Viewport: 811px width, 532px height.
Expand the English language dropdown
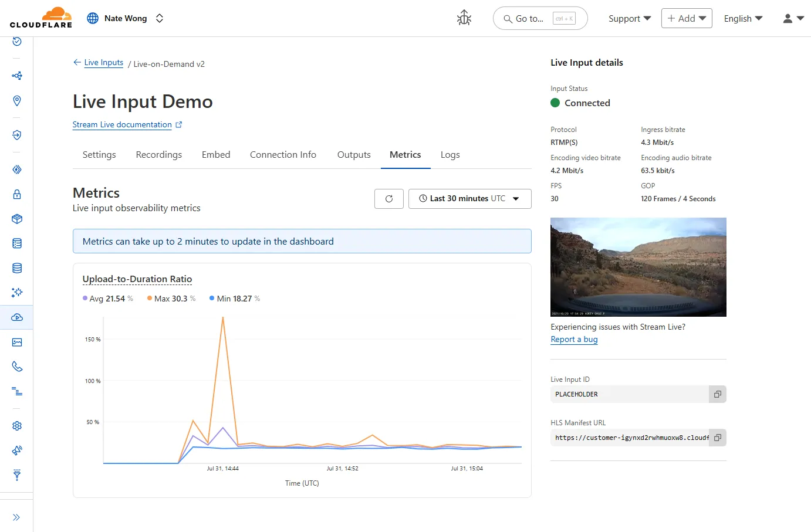(x=742, y=18)
